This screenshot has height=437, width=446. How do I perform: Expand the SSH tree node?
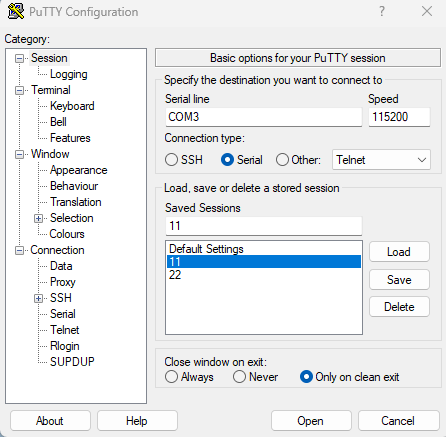(x=38, y=298)
